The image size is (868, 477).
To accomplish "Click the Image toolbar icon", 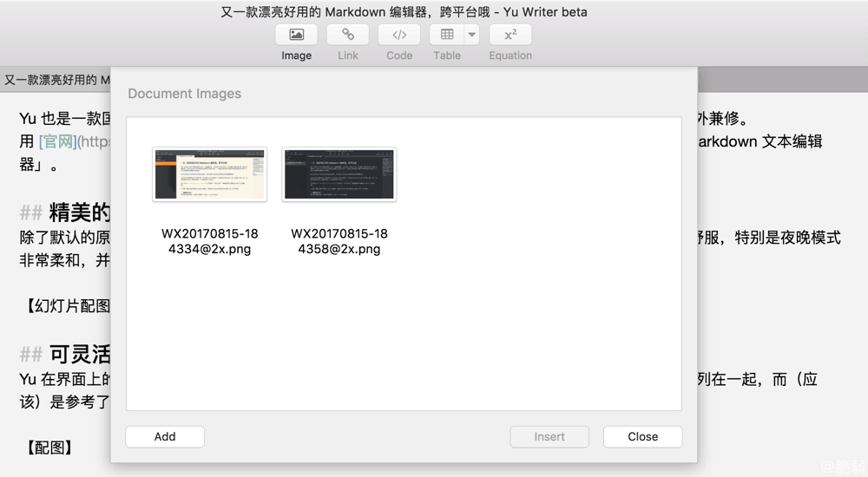I will (296, 35).
